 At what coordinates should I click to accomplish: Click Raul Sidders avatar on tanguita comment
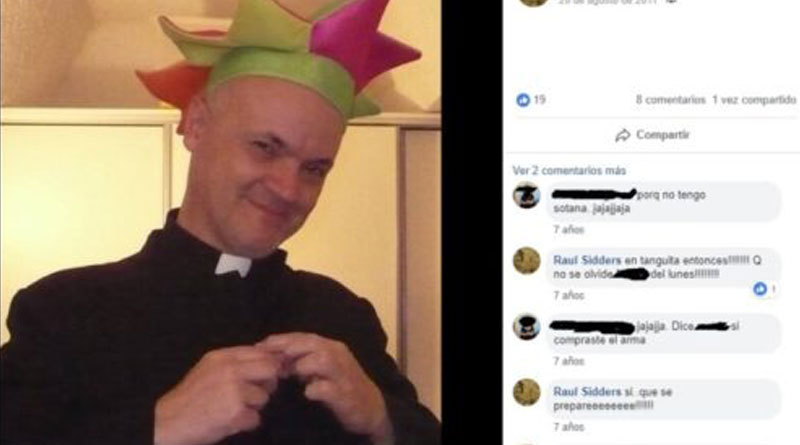[527, 261]
